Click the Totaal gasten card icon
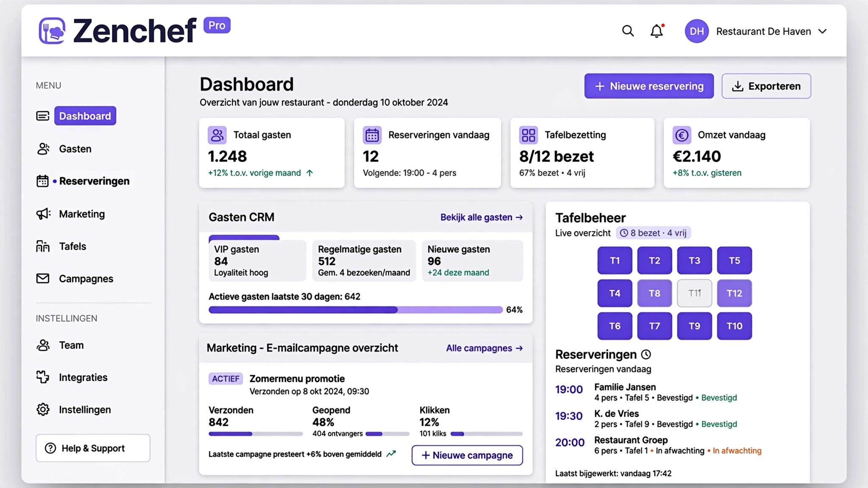This screenshot has height=488, width=868. coord(217,135)
